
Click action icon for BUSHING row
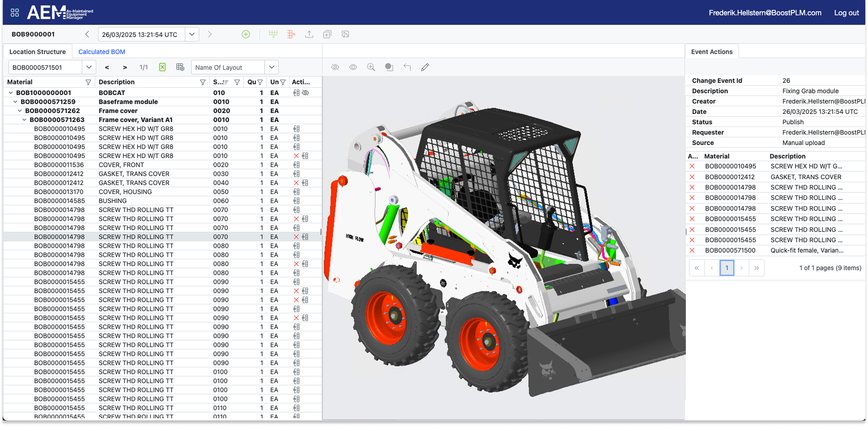296,201
